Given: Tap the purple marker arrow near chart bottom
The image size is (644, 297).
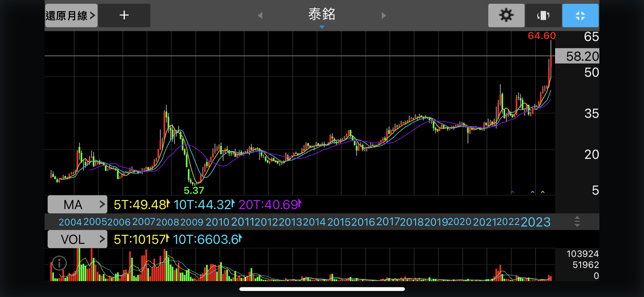Looking at the screenshot, I should click(x=512, y=192).
